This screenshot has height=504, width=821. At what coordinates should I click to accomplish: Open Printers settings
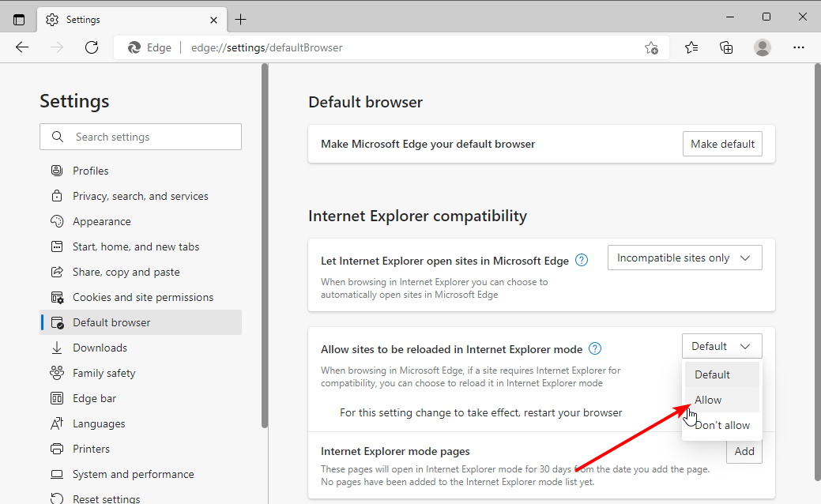pos(141,449)
